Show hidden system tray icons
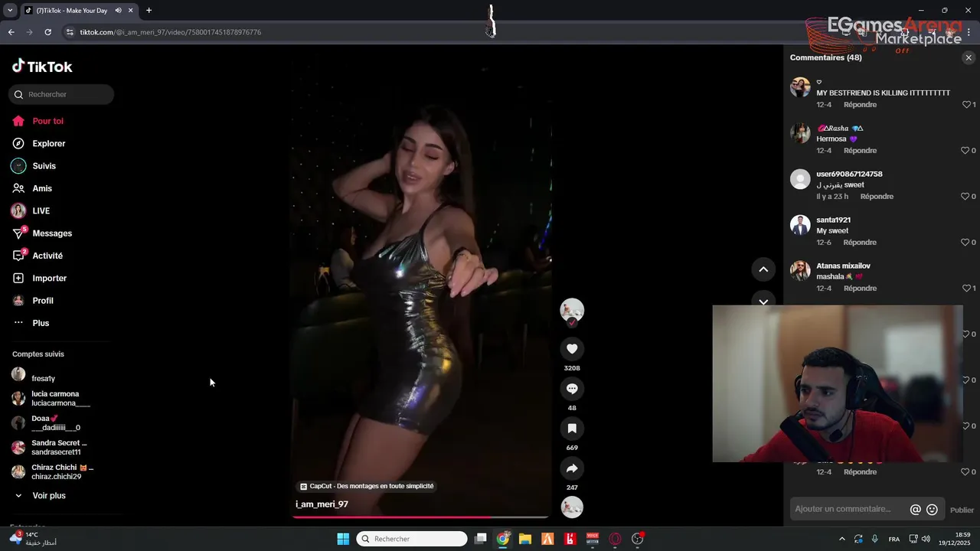This screenshot has width=980, height=551. coord(842,539)
